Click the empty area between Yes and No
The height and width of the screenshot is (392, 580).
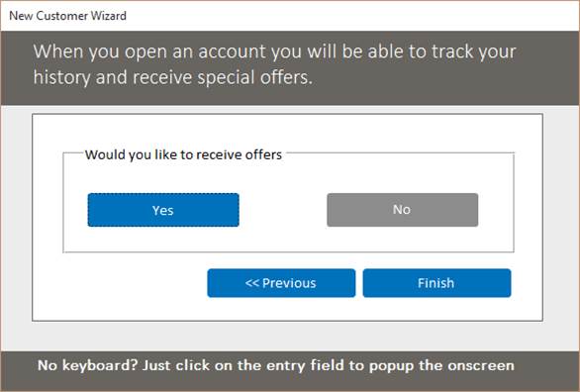pos(283,210)
